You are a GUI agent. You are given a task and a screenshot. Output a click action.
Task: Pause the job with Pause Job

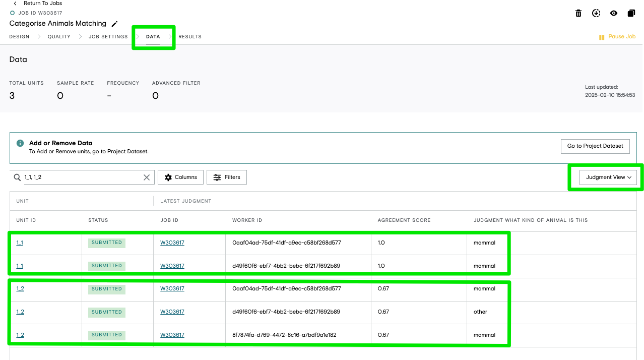coord(617,37)
